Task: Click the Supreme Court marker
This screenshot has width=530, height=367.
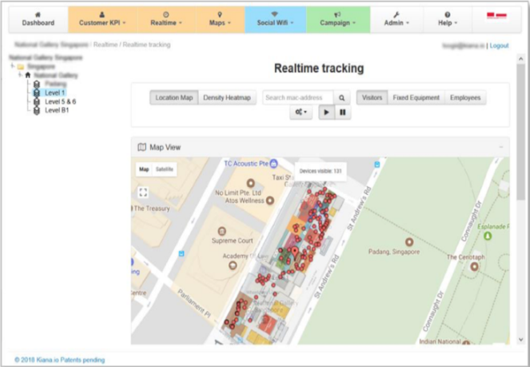Action: coord(222,231)
